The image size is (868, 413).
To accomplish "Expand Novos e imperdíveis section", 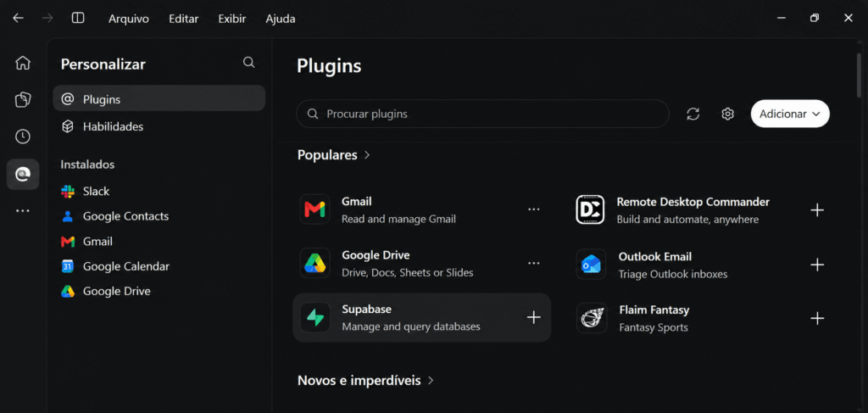I will 365,380.
